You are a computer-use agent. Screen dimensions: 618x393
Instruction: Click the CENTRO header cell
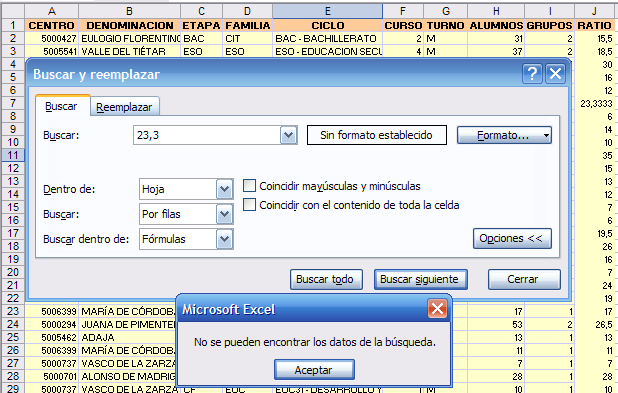pyautogui.click(x=52, y=25)
